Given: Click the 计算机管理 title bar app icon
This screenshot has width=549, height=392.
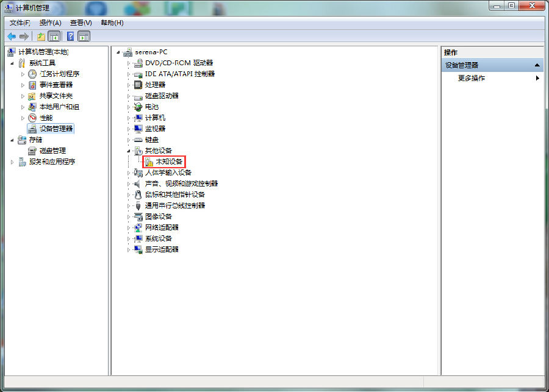Looking at the screenshot, I should (x=9, y=7).
